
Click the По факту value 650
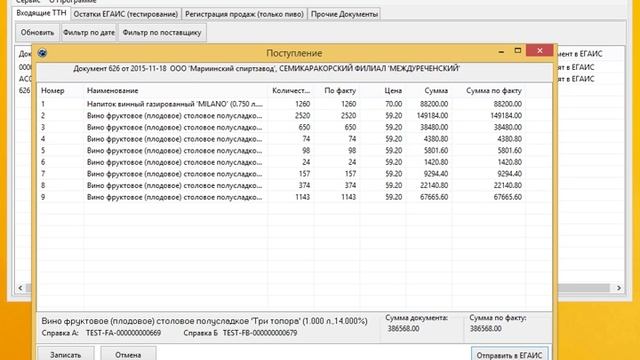point(350,127)
